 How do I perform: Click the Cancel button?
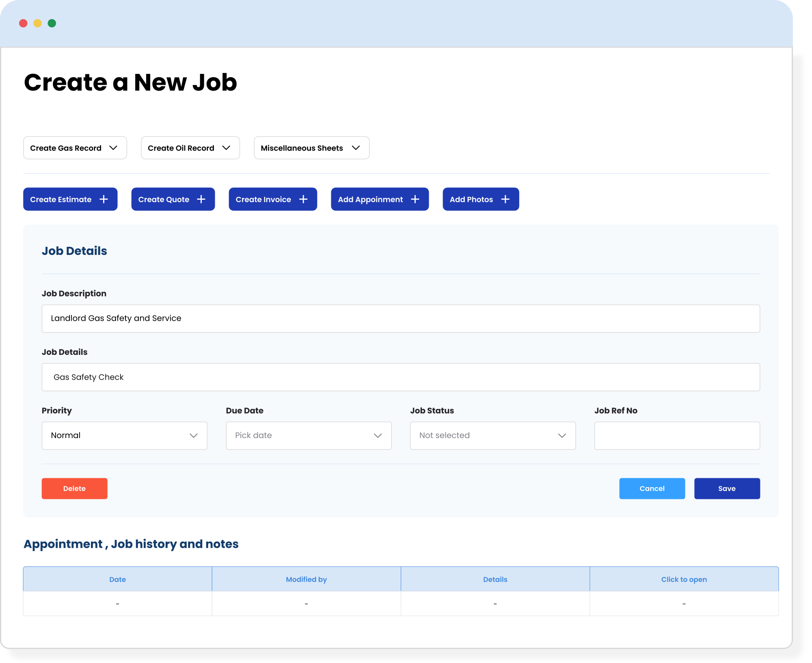(652, 488)
